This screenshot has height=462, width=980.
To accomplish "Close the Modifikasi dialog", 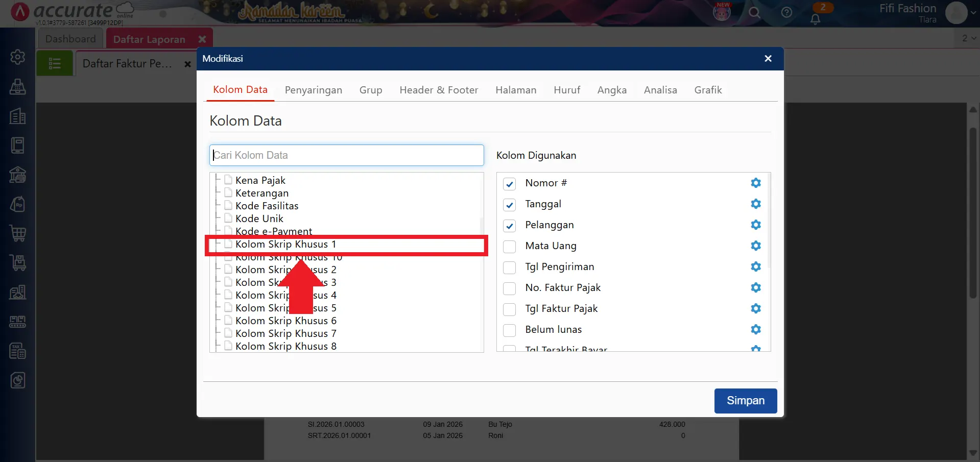I will tap(768, 59).
